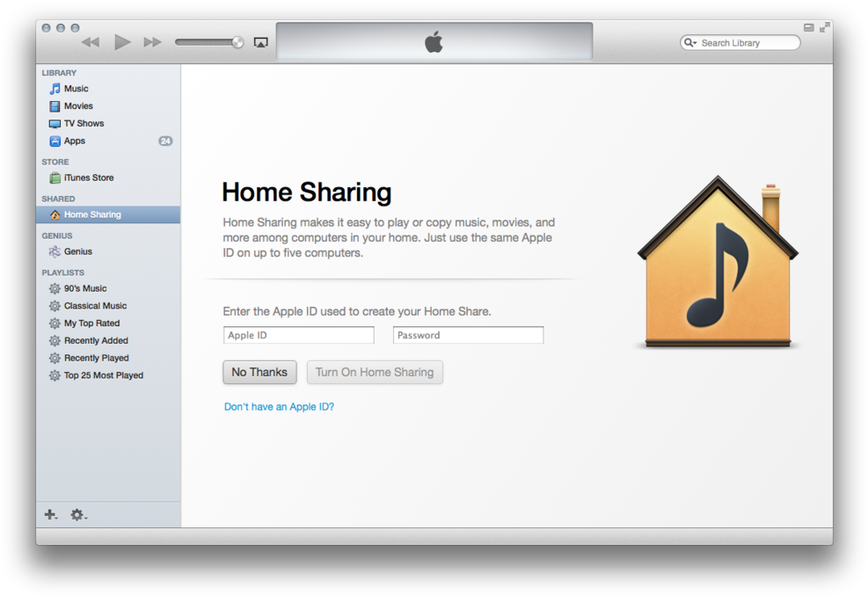This screenshot has height=596, width=868.
Task: Click the rewind previous track button
Action: tap(91, 42)
